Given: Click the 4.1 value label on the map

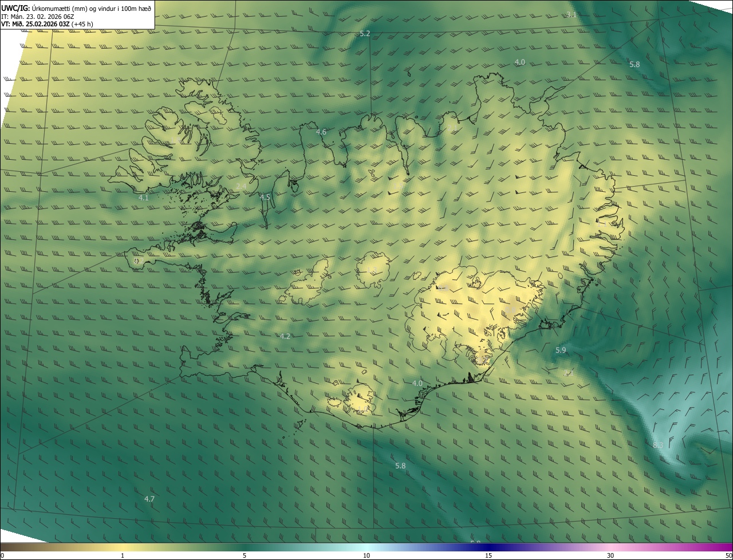Looking at the screenshot, I should click(x=144, y=198).
